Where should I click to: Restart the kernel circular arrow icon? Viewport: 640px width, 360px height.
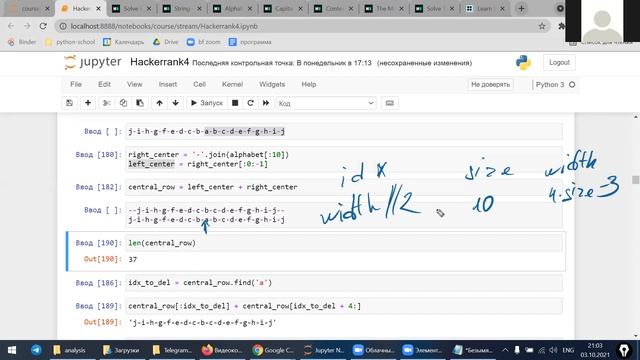250,103
